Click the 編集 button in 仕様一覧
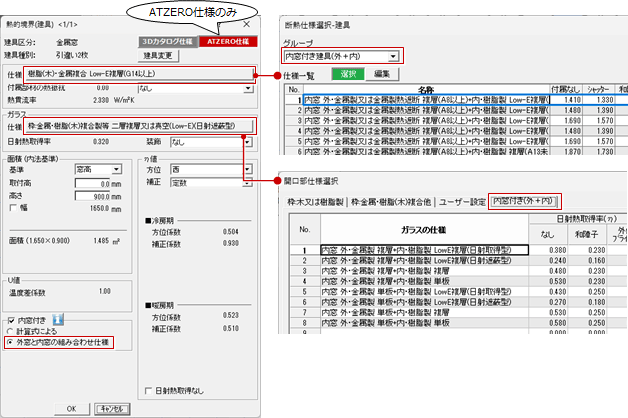The width and height of the screenshot is (628, 418). tap(383, 75)
